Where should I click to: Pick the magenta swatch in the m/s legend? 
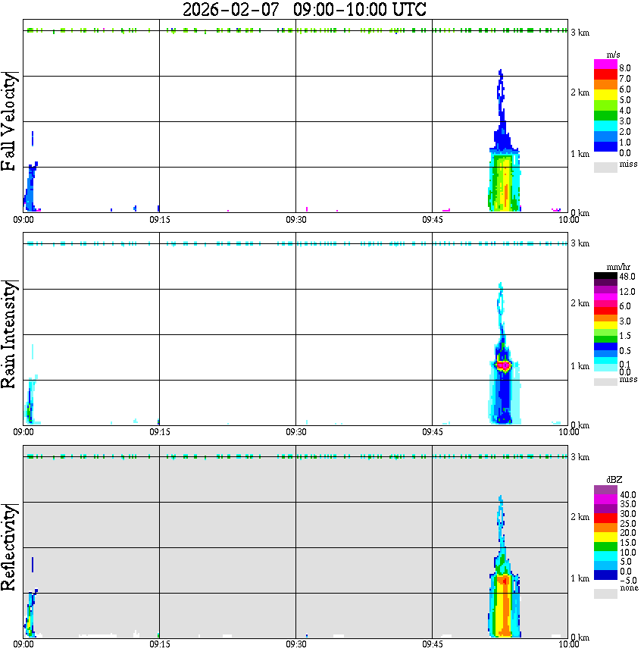click(605, 64)
